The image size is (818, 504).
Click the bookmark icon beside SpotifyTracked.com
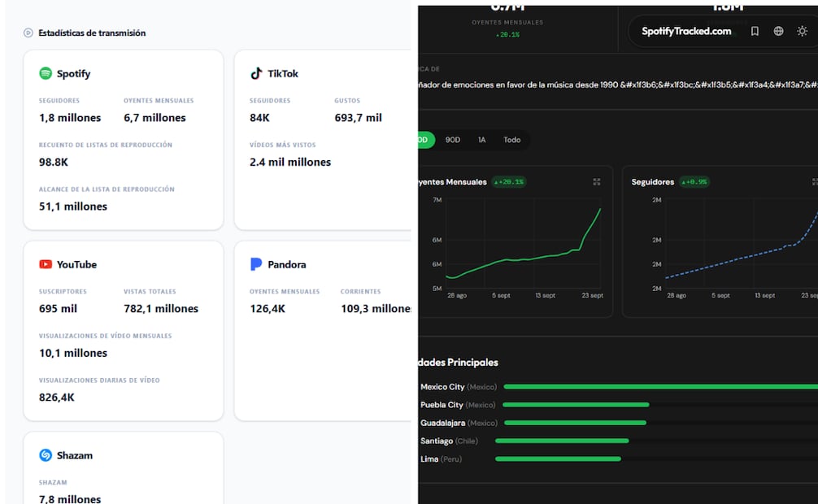point(755,32)
